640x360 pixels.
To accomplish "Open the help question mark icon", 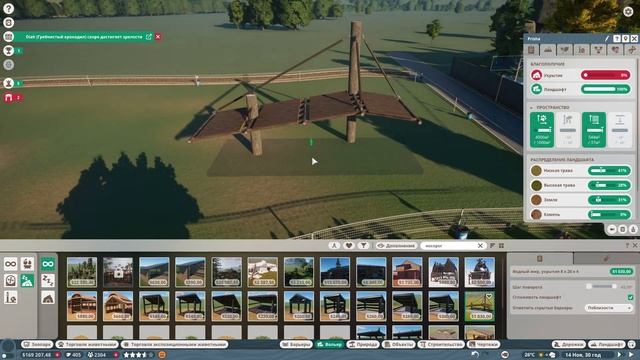I will pyautogui.click(x=8, y=8).
